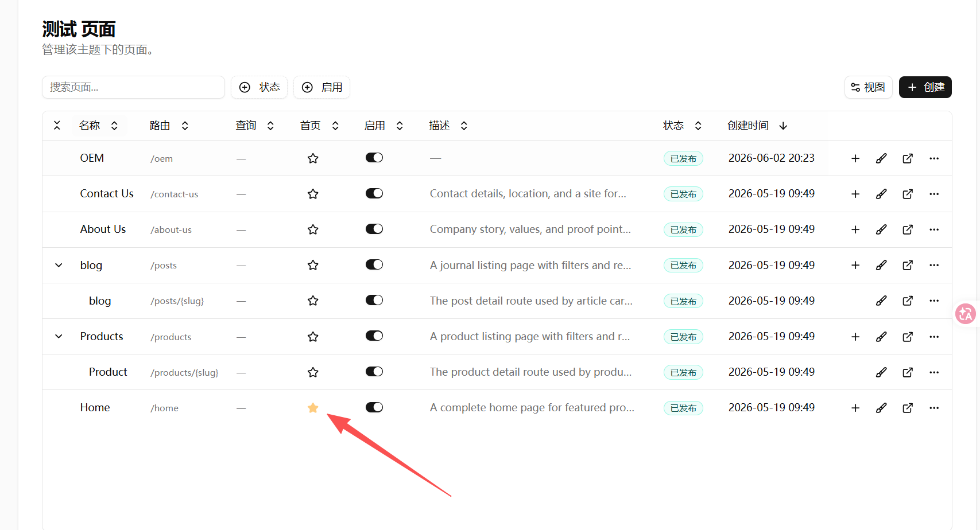Image resolution: width=980 pixels, height=530 pixels.
Task: Open /posts page external link icon
Action: click(908, 265)
